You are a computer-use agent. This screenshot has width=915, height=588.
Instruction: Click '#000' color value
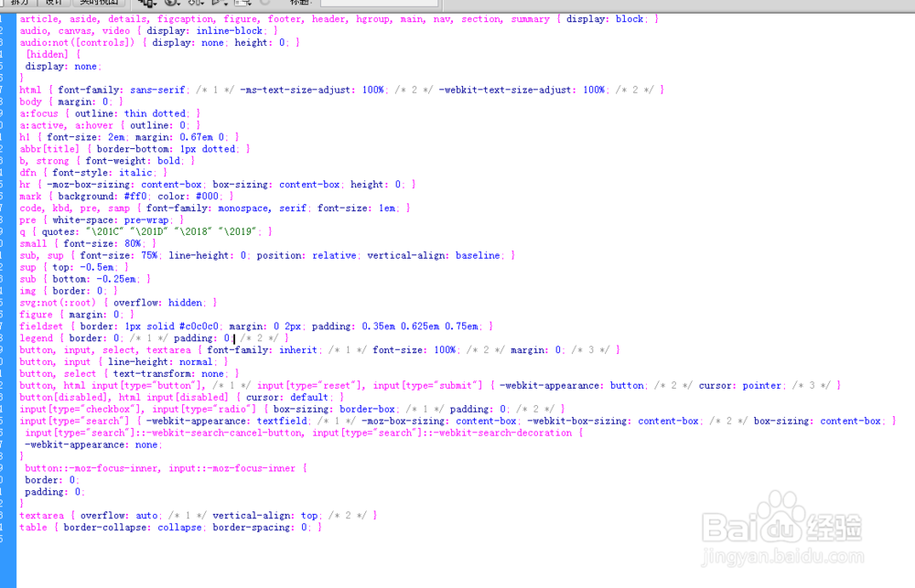(207, 197)
